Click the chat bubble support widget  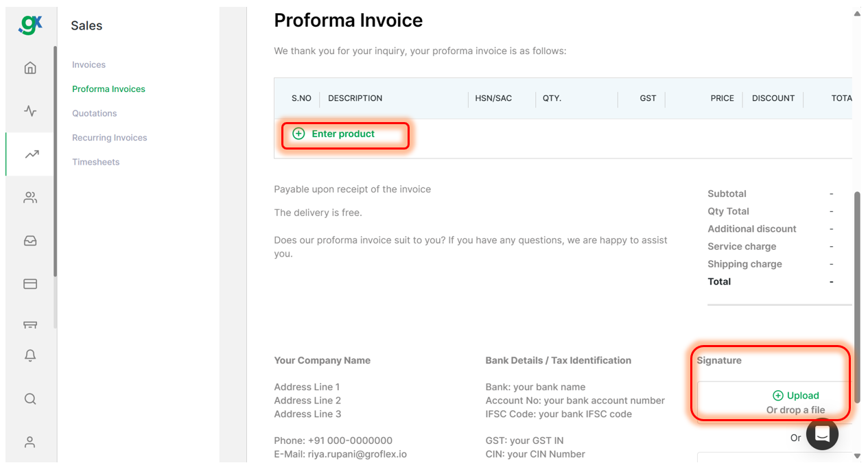(x=821, y=434)
